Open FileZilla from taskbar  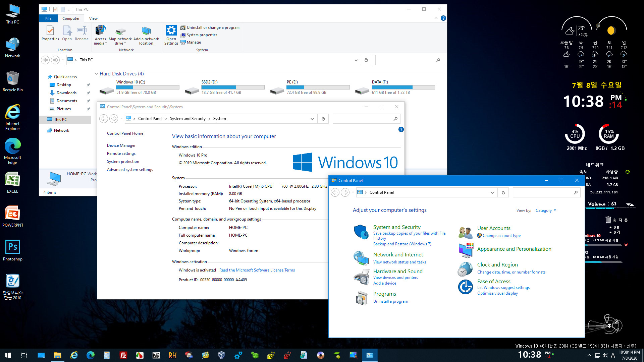point(123,355)
